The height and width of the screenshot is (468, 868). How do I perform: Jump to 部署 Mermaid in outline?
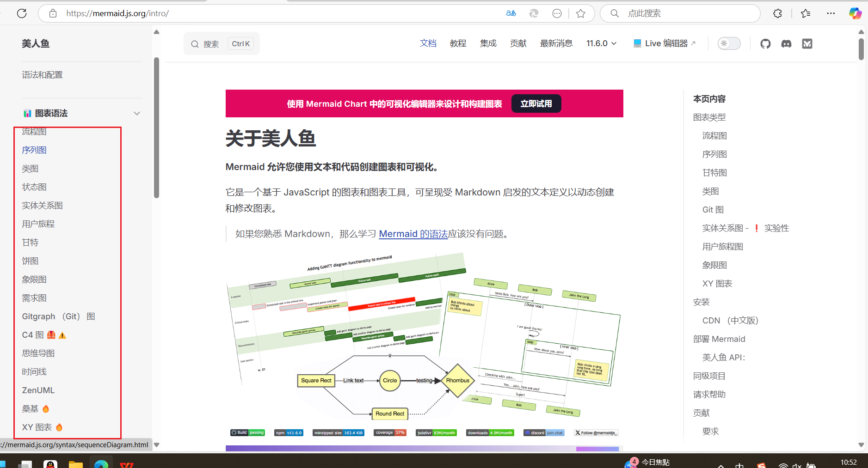click(x=719, y=339)
